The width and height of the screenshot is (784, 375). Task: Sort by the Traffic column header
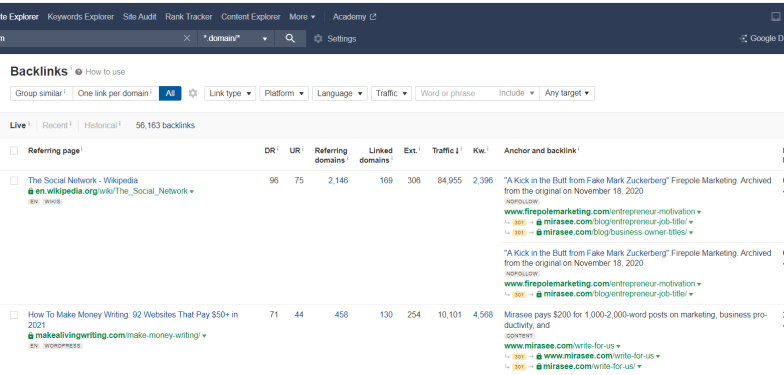446,150
